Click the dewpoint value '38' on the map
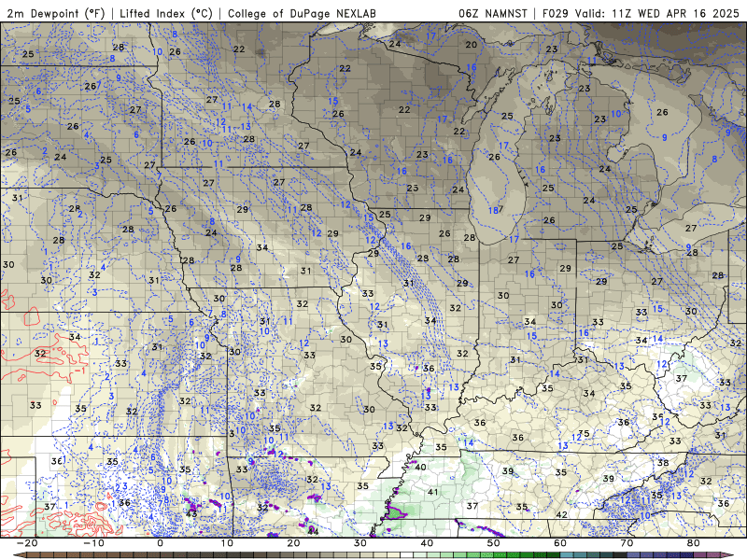The height and width of the screenshot is (560, 747). point(663,462)
